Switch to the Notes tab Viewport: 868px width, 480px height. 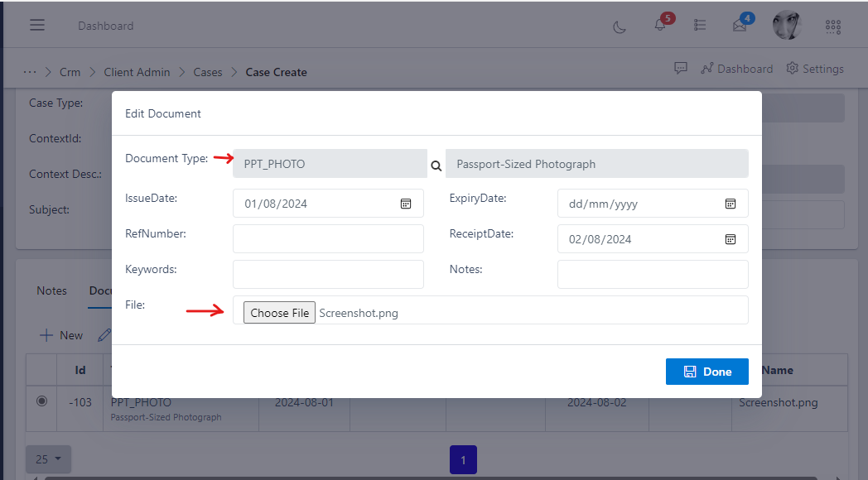pos(51,290)
